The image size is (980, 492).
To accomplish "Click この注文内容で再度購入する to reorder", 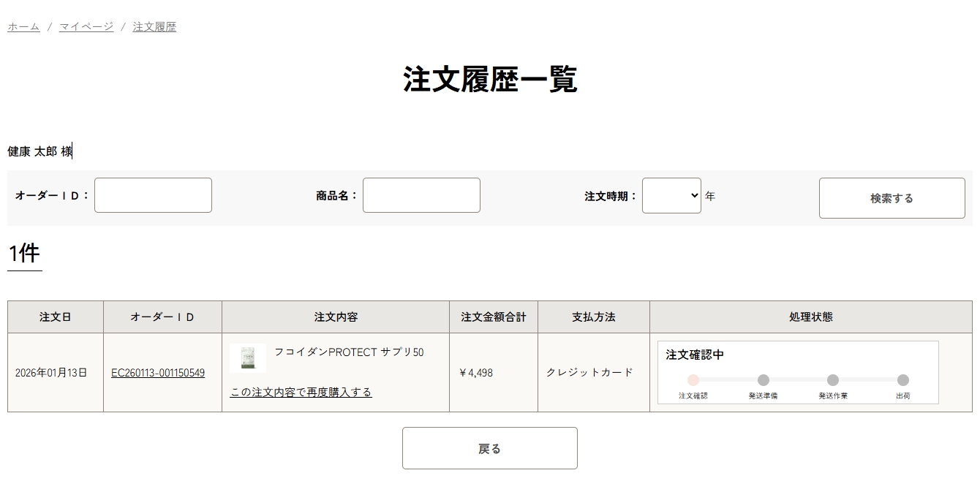I will (x=300, y=392).
